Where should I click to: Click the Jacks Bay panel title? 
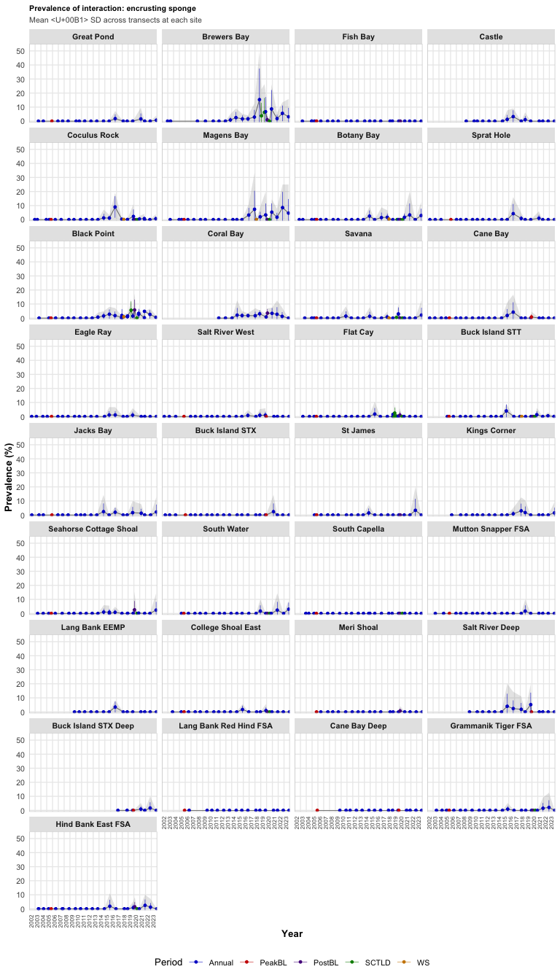(93, 430)
